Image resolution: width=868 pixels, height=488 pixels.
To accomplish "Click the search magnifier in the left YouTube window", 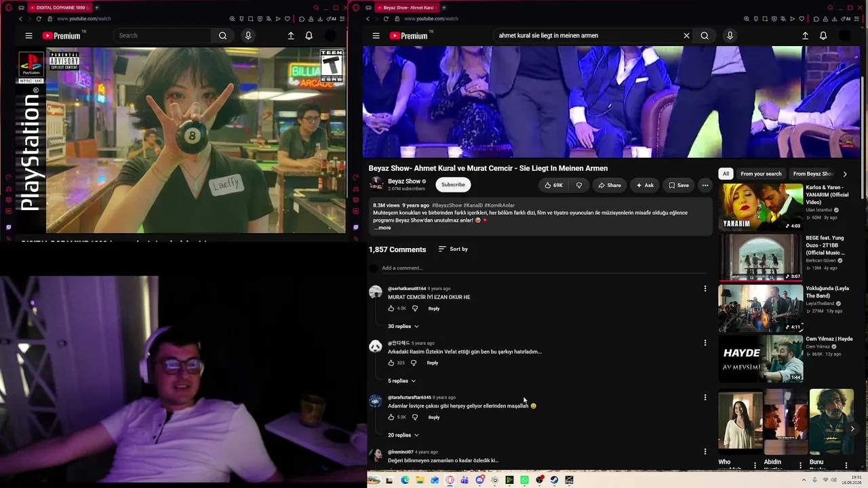I will [x=222, y=36].
